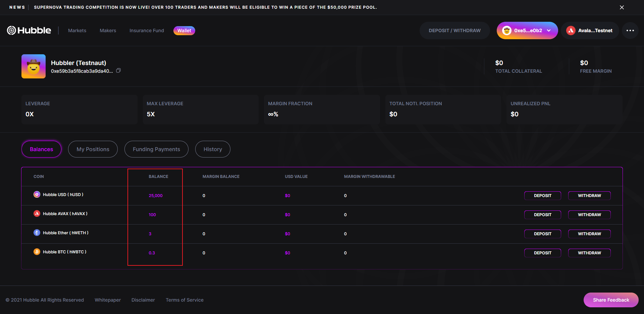Click the Hubble BTC coin icon
Image resolution: width=644 pixels, height=314 pixels.
tap(37, 252)
